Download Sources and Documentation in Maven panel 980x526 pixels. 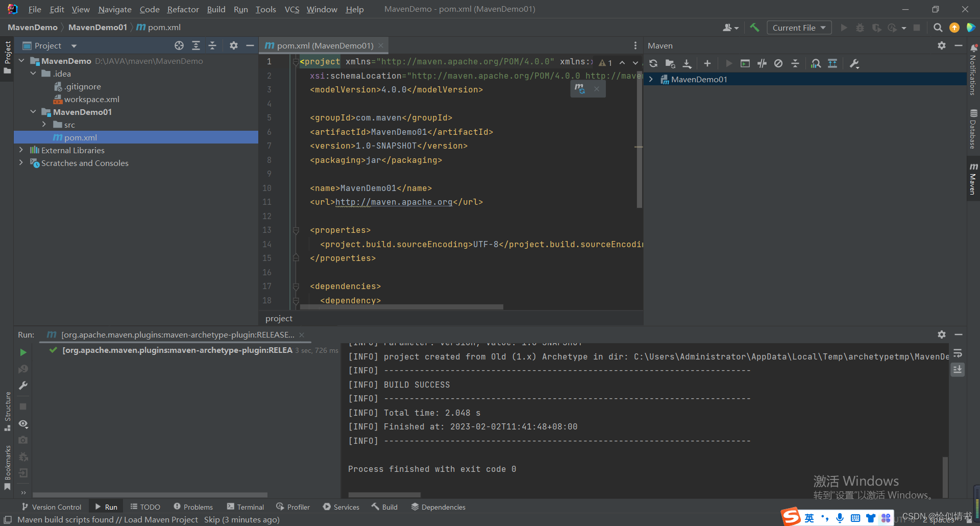pos(687,63)
